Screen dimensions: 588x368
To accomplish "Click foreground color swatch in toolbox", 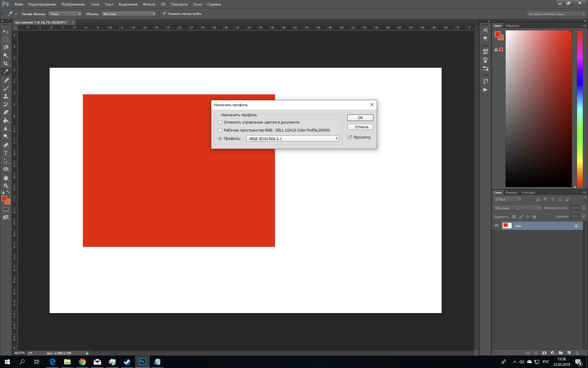I will 4,199.
